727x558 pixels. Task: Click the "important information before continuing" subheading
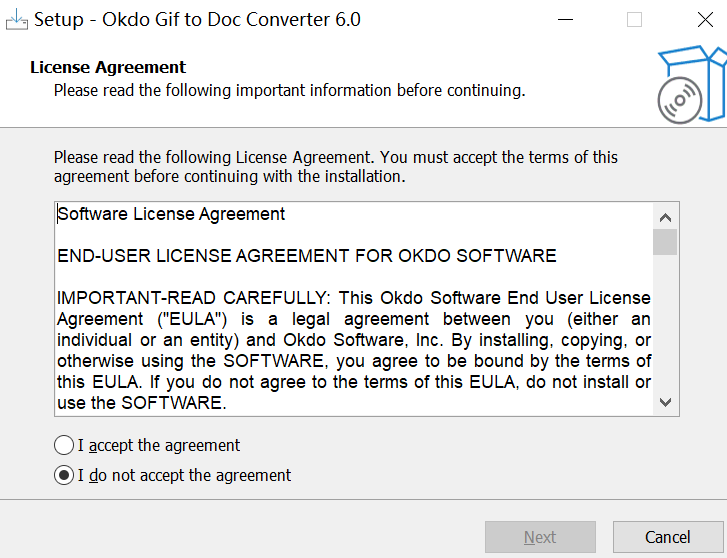pos(289,90)
